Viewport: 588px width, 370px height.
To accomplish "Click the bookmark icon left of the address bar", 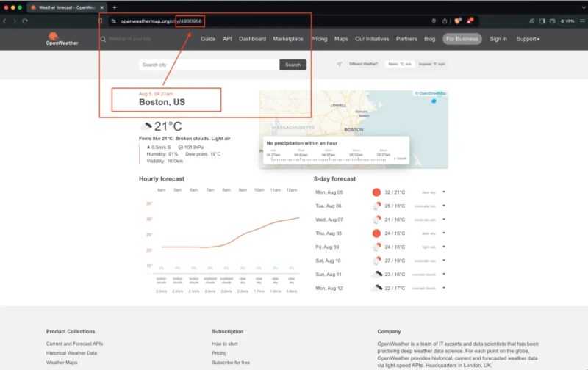I will pos(100,21).
